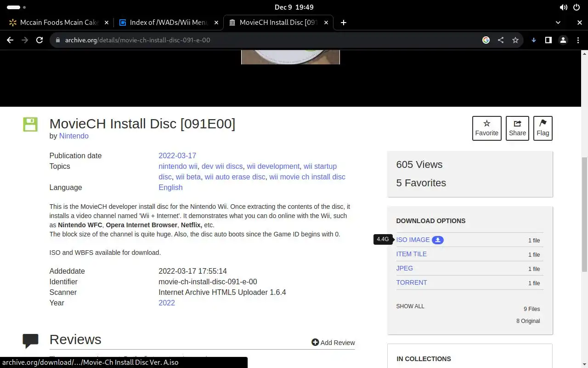Open the browser profile icon
The width and height of the screenshot is (588, 368).
(563, 40)
